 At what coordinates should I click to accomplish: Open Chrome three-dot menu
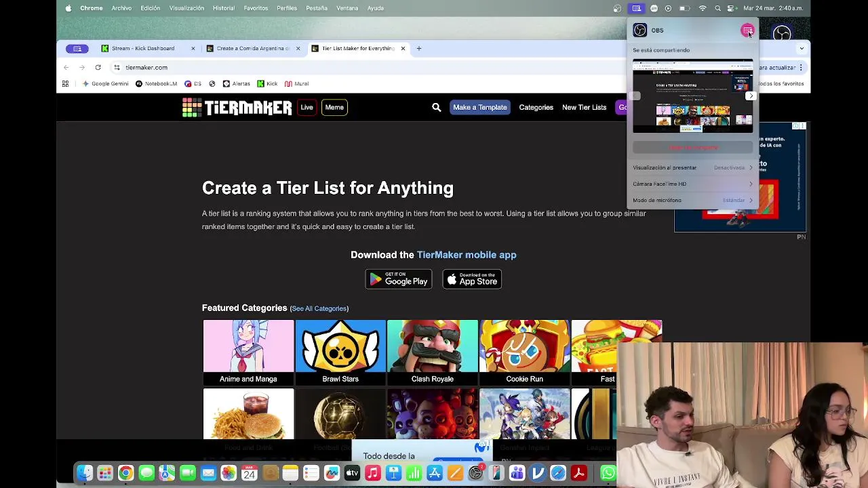tap(801, 67)
